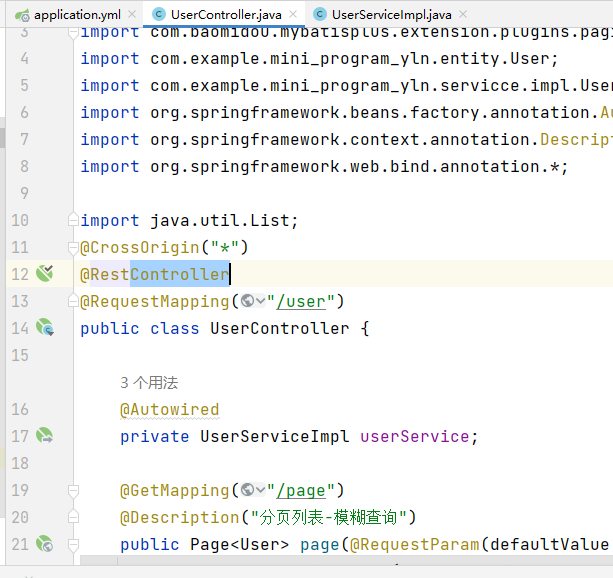Screen dimensions: 613x578
Task: Switch to the UserServiceImpl.java tab
Action: pyautogui.click(x=391, y=14)
